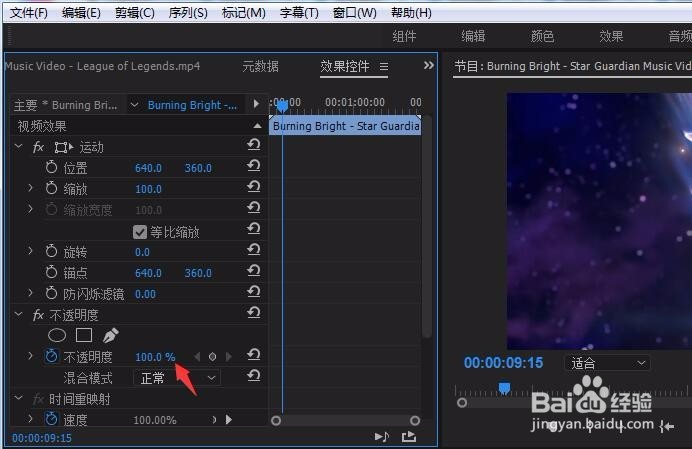
Task: Uncheck the 等比缩放 checkbox
Action: pos(140,232)
